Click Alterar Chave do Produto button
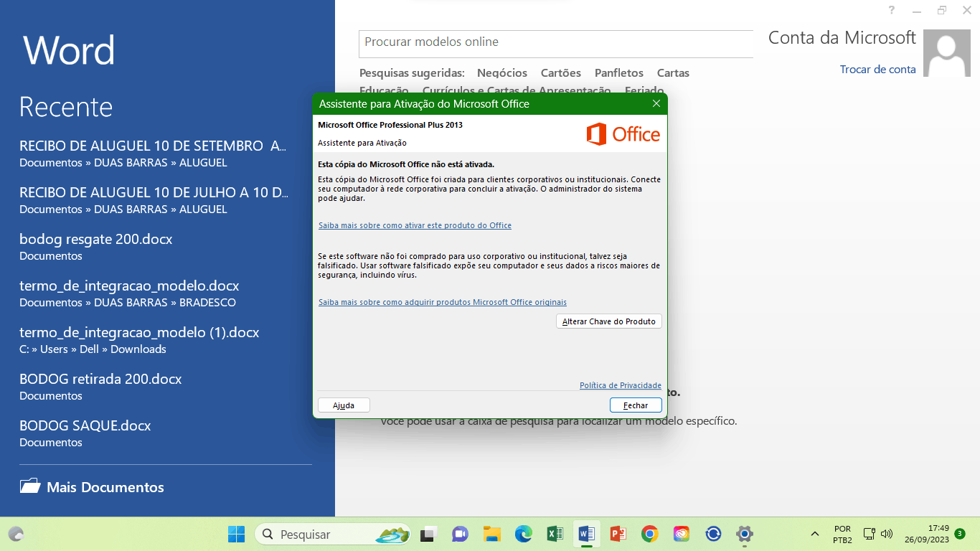This screenshot has width=980, height=551. 609,321
